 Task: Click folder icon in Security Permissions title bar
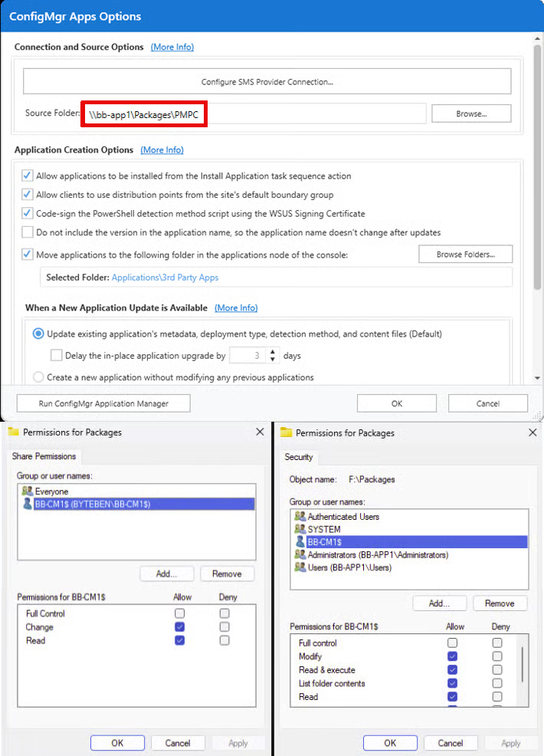tap(287, 432)
